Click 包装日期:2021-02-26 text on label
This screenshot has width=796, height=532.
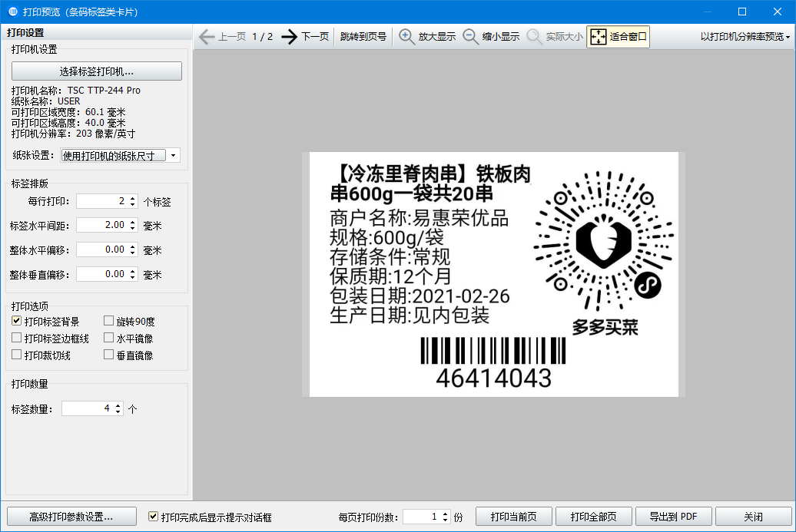click(x=420, y=296)
